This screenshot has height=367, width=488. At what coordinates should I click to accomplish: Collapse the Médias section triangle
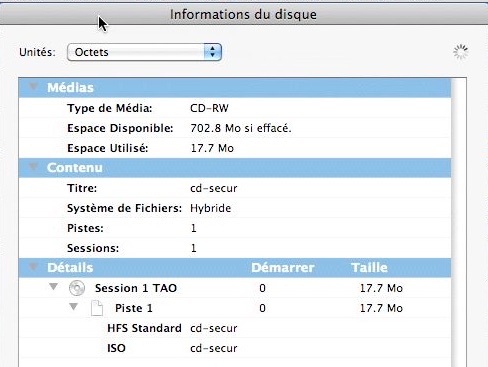point(33,87)
